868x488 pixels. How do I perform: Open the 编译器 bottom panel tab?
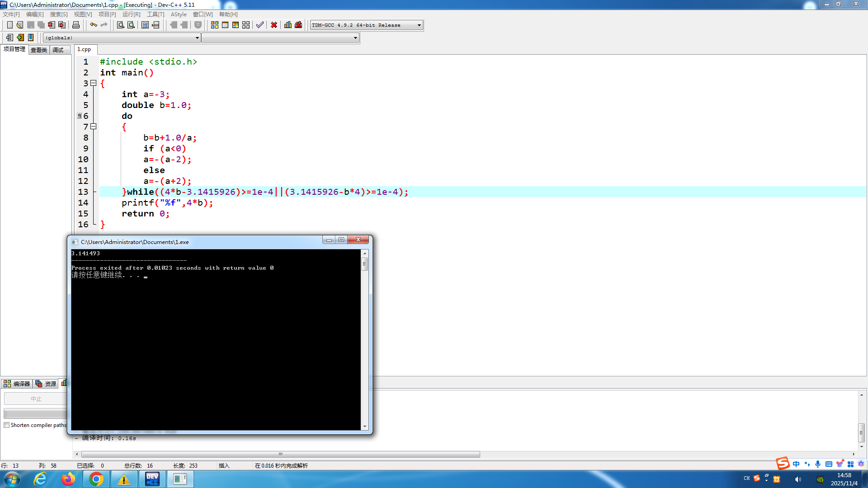[x=17, y=384]
